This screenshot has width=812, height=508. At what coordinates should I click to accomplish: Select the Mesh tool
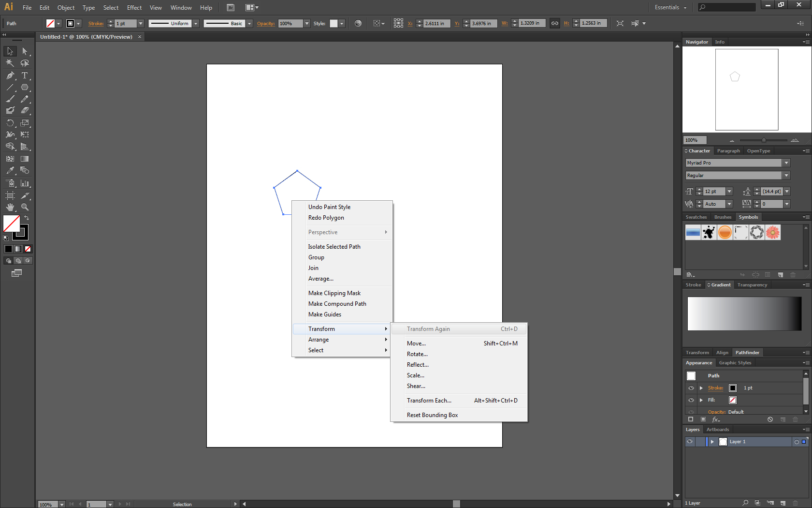(10, 159)
